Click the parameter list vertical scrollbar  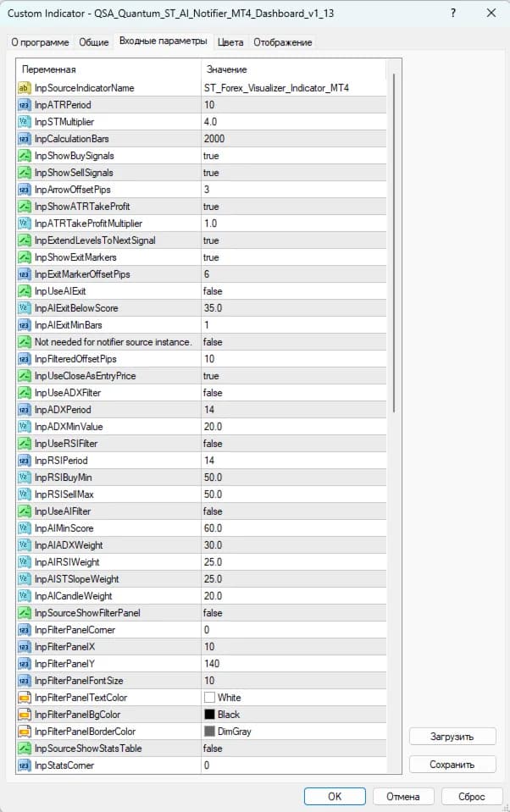click(x=394, y=243)
